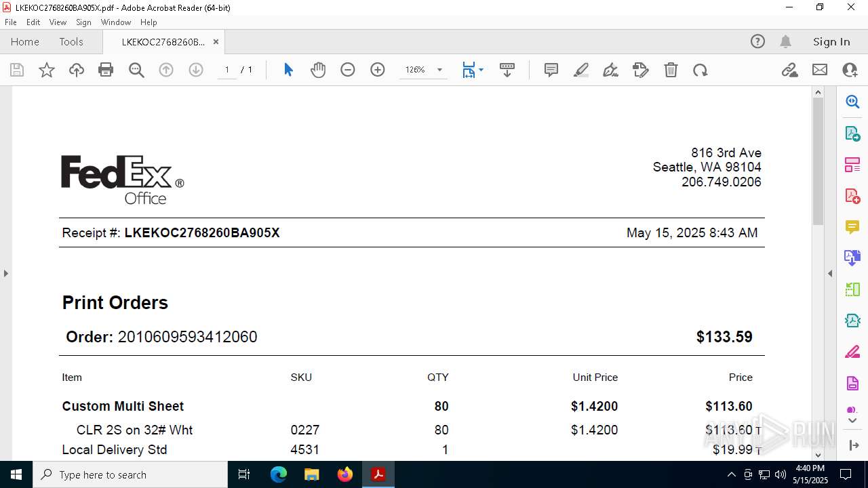Switch to the Home tab
The width and height of the screenshot is (868, 488).
coord(25,41)
